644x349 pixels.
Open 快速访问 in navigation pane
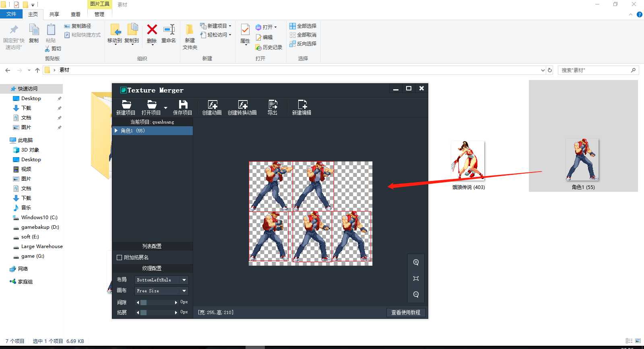27,89
